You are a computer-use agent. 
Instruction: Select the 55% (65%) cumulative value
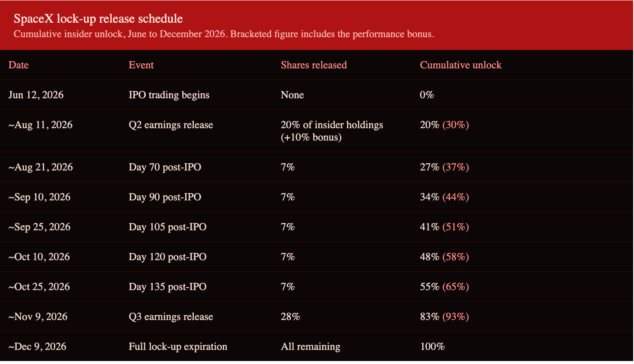point(444,287)
